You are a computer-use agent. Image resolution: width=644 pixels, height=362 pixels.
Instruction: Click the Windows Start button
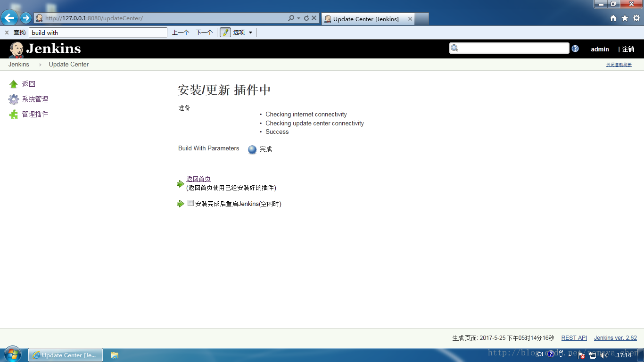[13, 355]
